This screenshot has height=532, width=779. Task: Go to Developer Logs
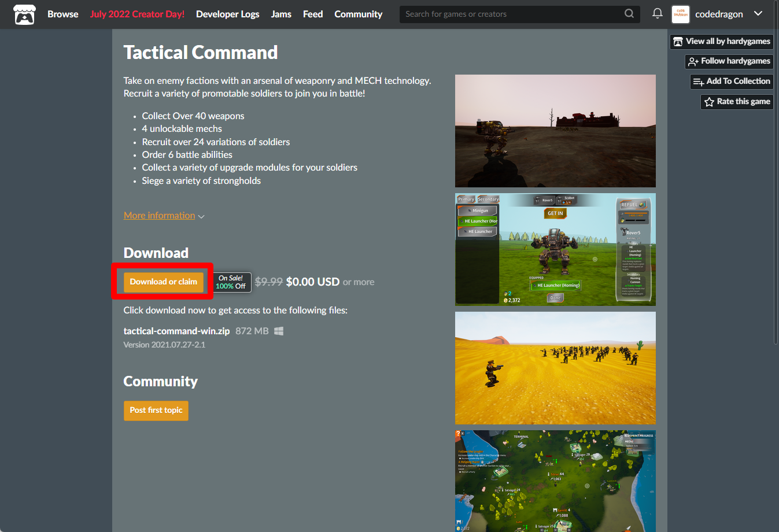[228, 14]
